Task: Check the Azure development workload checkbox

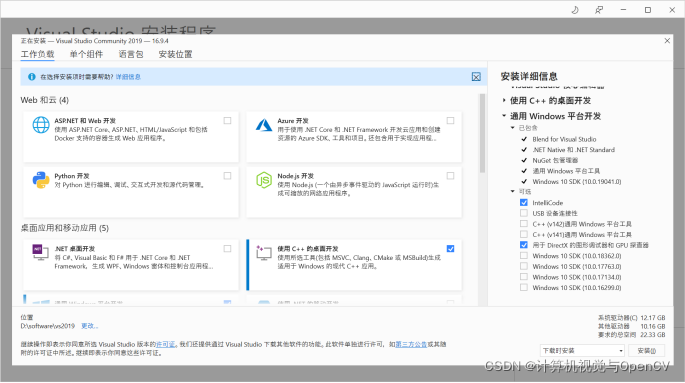Action: click(450, 121)
